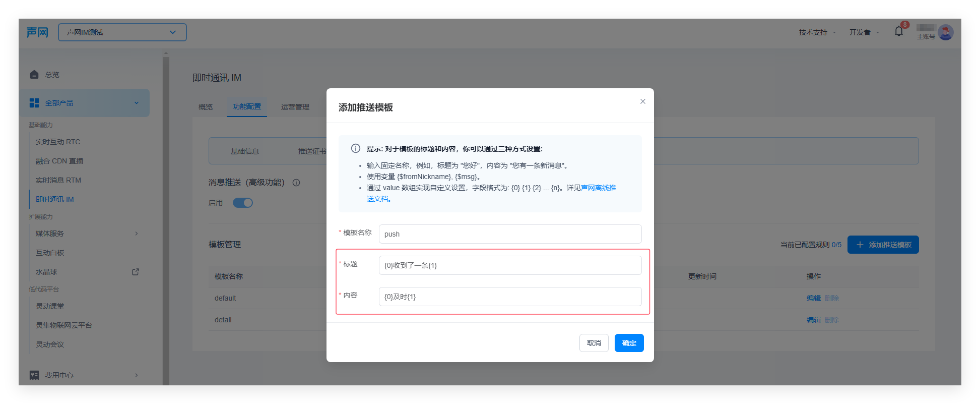This screenshot has height=404, width=980.
Task: Click 删除 for the detail template
Action: (832, 320)
